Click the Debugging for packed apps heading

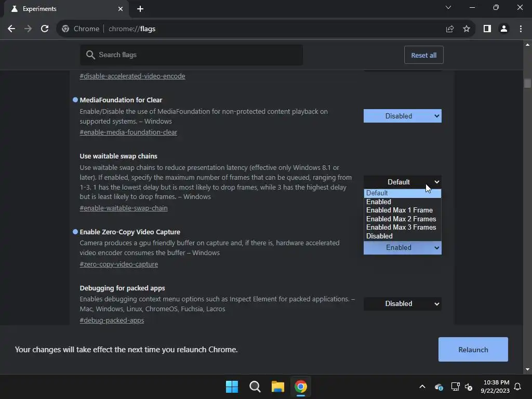pyautogui.click(x=122, y=288)
